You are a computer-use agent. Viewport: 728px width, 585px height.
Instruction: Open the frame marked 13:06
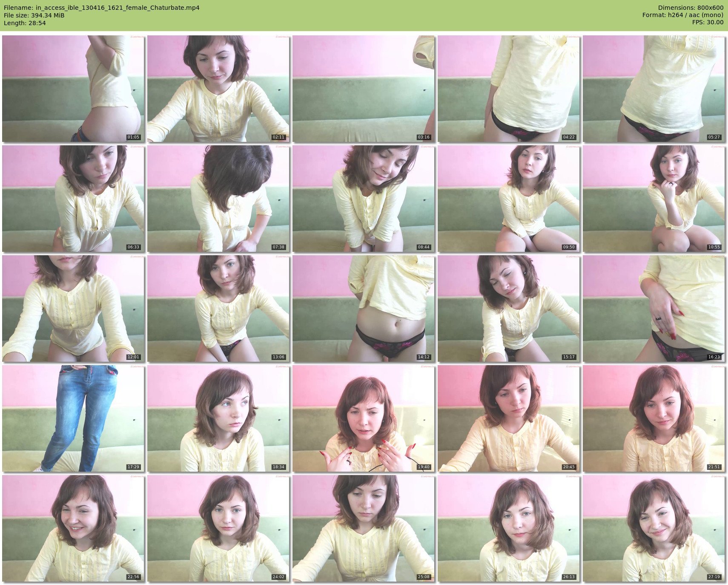(x=218, y=308)
